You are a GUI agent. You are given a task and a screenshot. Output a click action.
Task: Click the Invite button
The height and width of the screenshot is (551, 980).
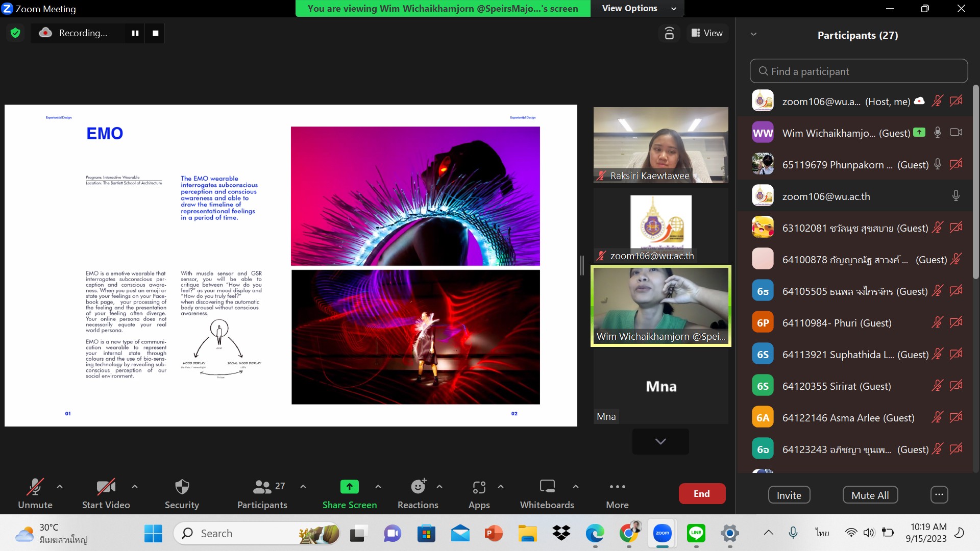(789, 495)
